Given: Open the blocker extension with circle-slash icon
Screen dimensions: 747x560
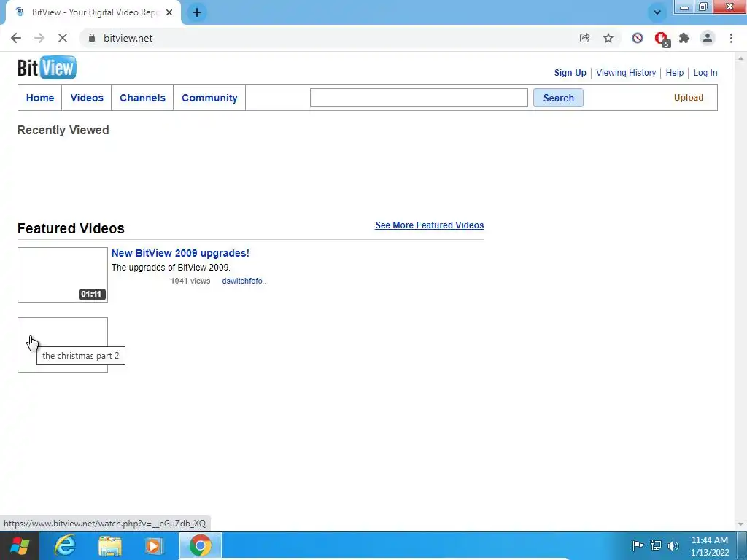Looking at the screenshot, I should (x=638, y=38).
